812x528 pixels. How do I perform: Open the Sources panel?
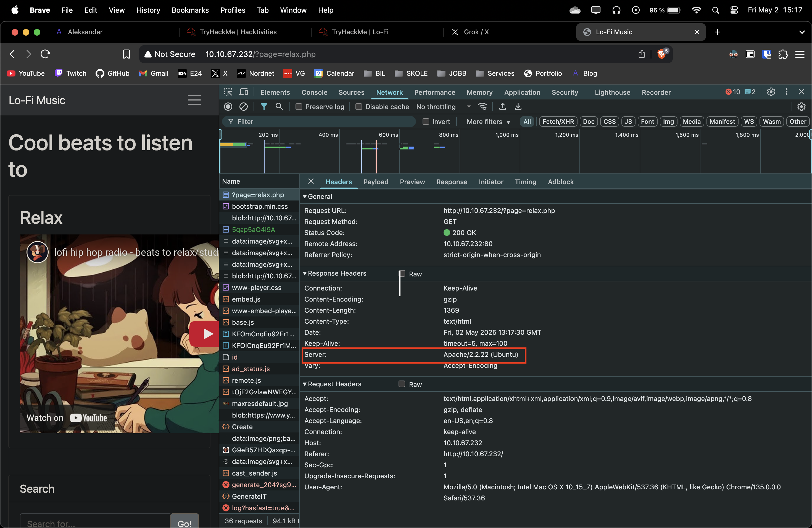(351, 92)
